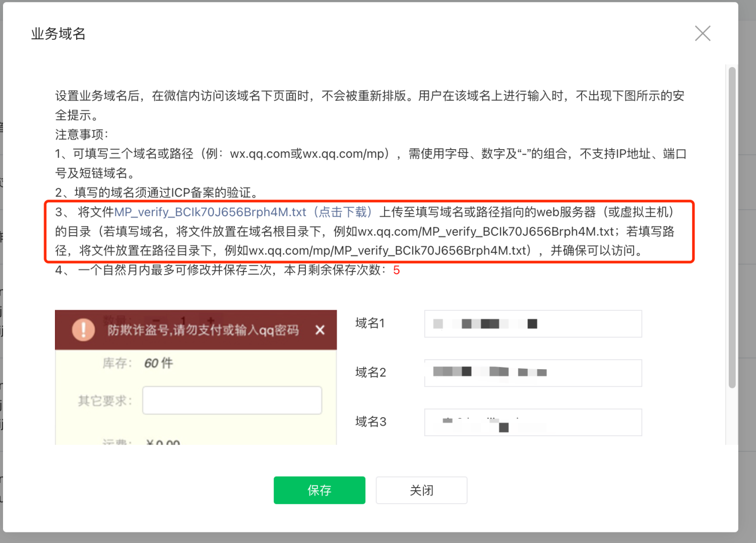Click the 域名3 label

tap(370, 422)
